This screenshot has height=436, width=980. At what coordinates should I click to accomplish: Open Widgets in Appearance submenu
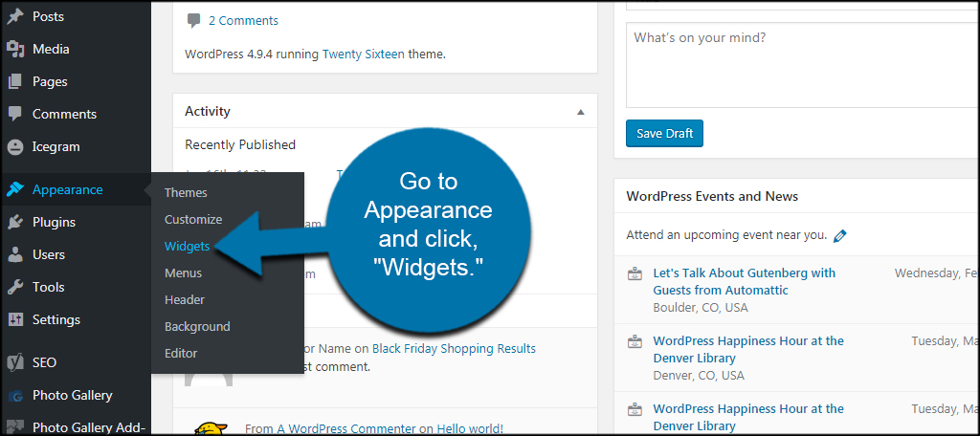[x=187, y=246]
